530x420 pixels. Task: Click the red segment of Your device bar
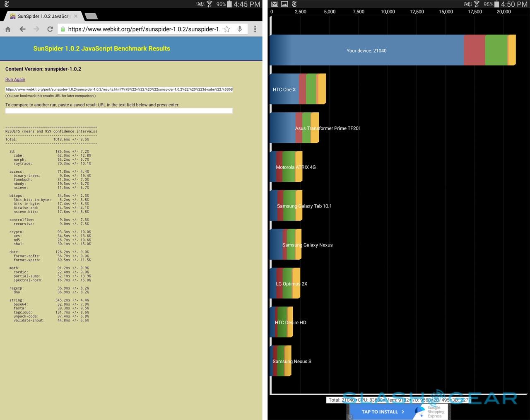point(475,50)
